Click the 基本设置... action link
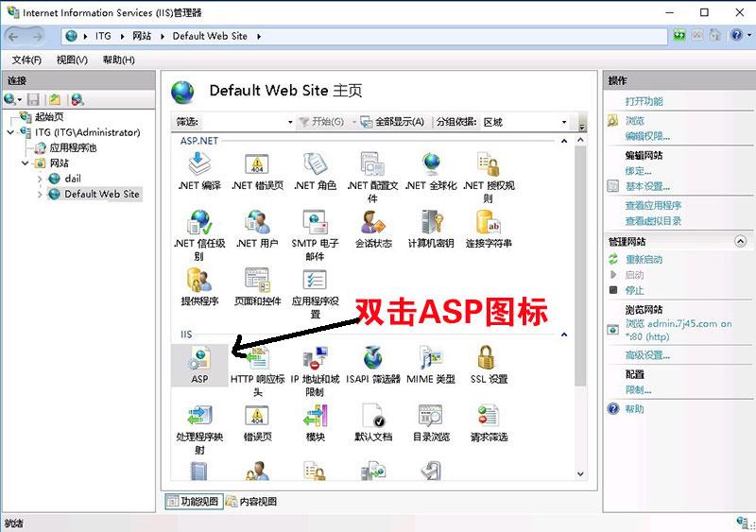This screenshot has height=532, width=756. 647,187
